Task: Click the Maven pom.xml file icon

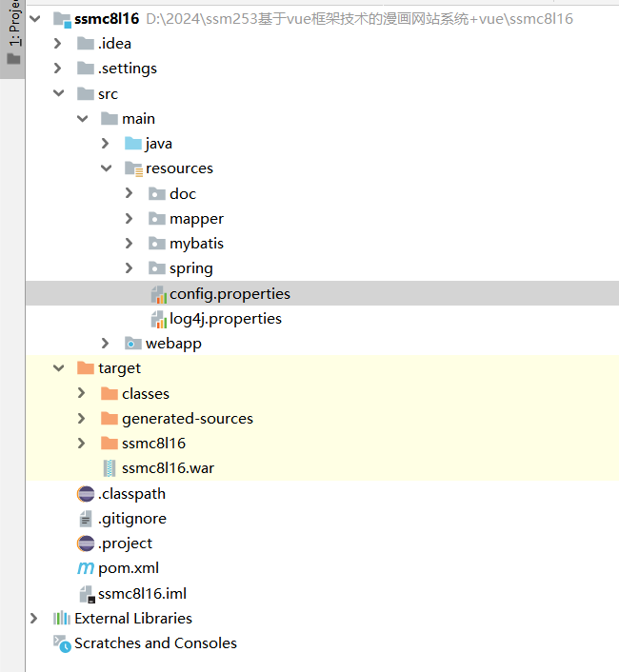Action: 86,568
